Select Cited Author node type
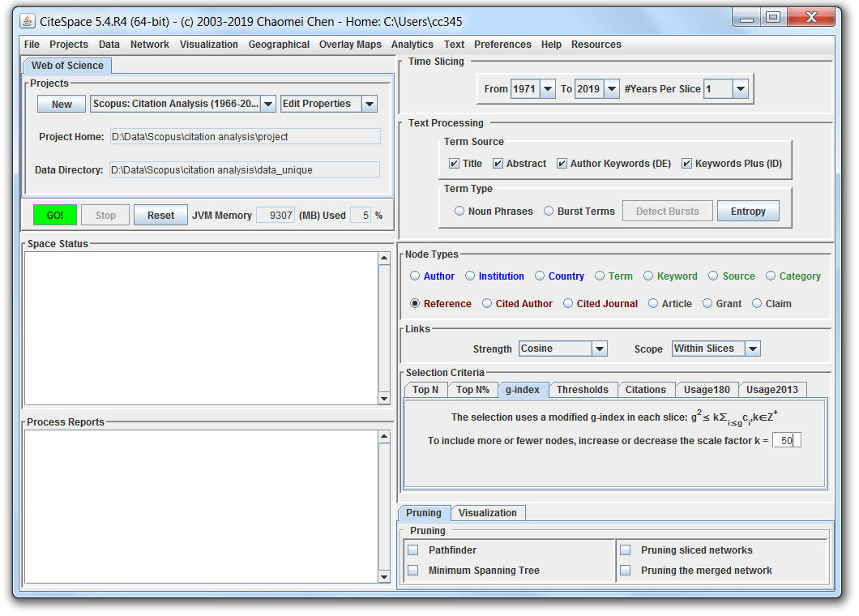 [487, 303]
